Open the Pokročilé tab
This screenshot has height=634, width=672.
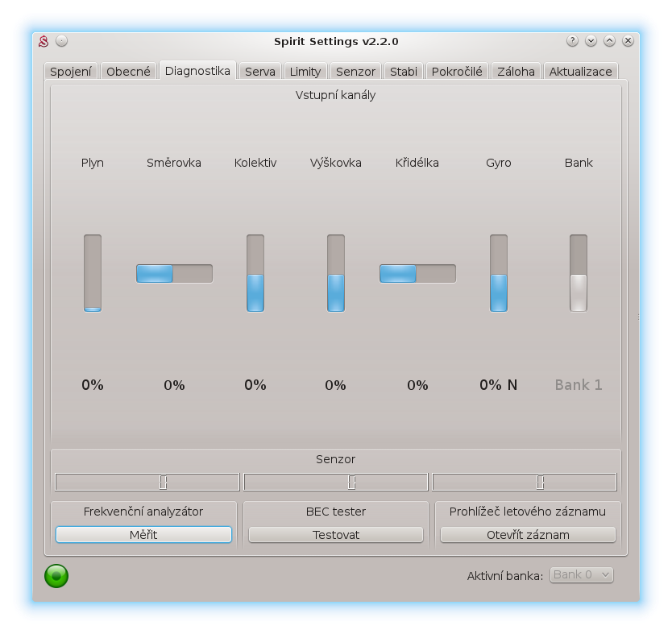457,71
